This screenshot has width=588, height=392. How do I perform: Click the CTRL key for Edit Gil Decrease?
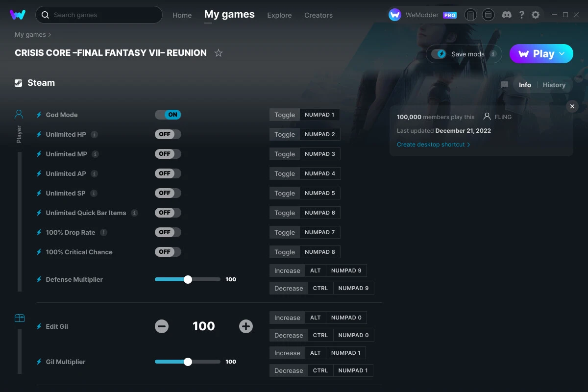[x=320, y=335]
